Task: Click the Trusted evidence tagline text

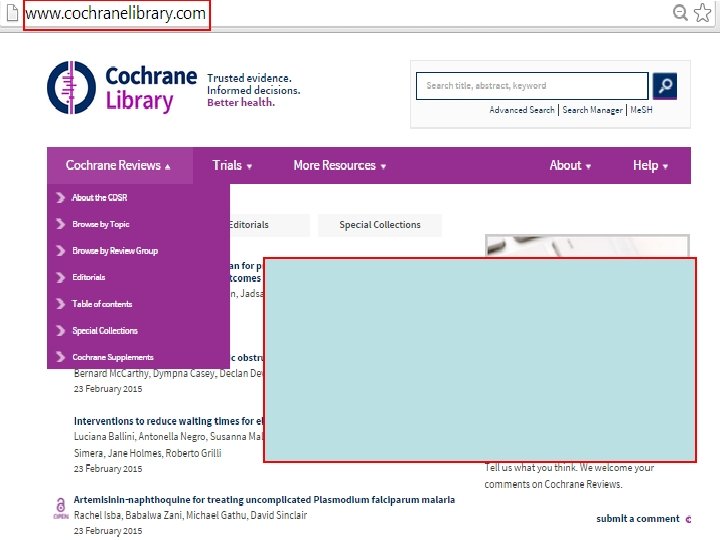Action: click(x=253, y=90)
